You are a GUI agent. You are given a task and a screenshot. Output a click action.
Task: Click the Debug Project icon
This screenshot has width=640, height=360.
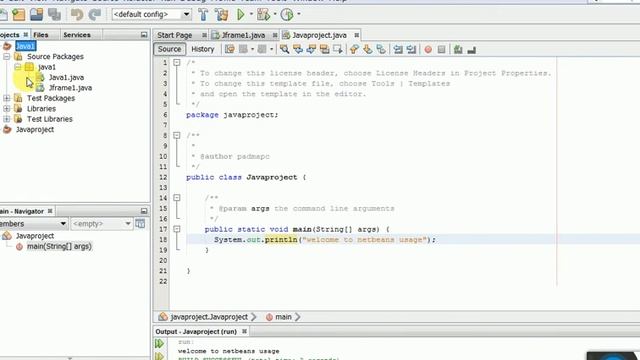coord(263,15)
